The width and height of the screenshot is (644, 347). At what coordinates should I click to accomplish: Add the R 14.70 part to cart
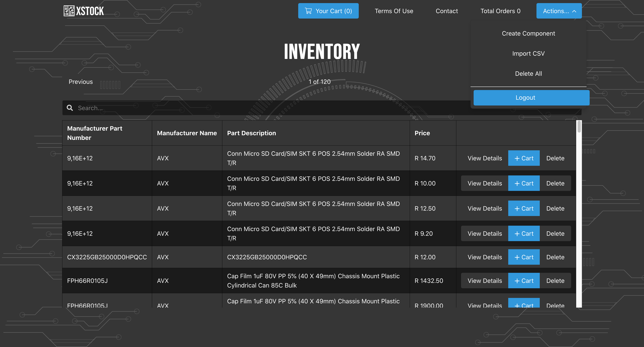point(524,158)
